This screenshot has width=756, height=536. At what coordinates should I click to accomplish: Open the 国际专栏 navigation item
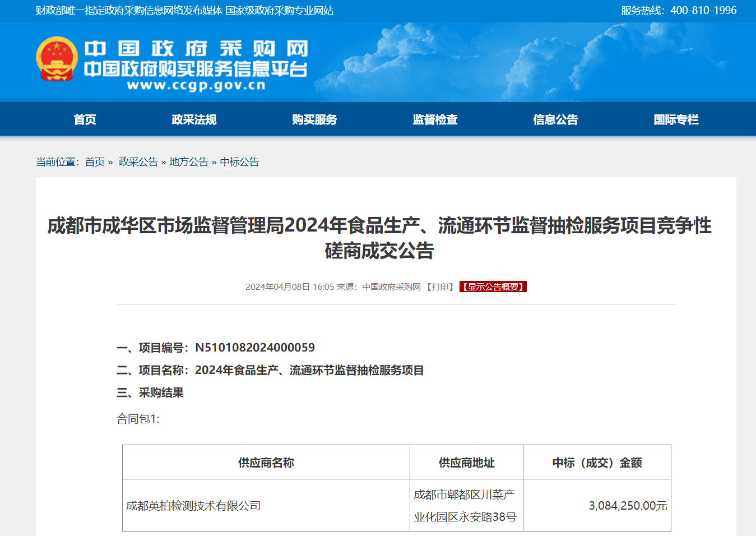pyautogui.click(x=676, y=119)
